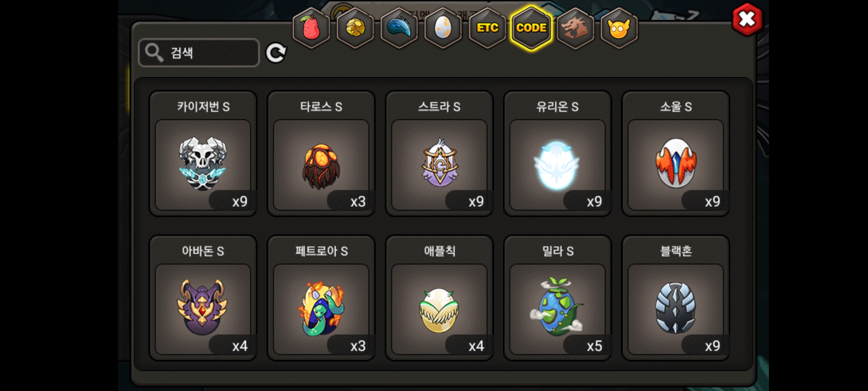Select the CODE tab
Screen dimensions: 868x391
coord(531,28)
